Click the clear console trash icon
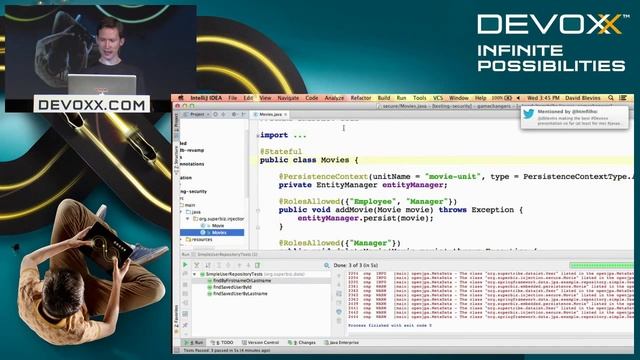This screenshot has height=360, width=640. pos(339,321)
